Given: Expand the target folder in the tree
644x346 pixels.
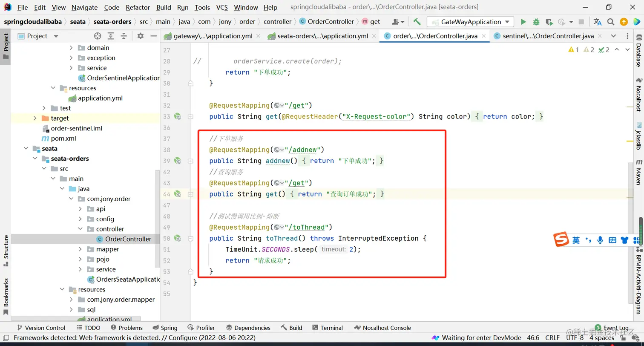Looking at the screenshot, I should click(x=35, y=118).
